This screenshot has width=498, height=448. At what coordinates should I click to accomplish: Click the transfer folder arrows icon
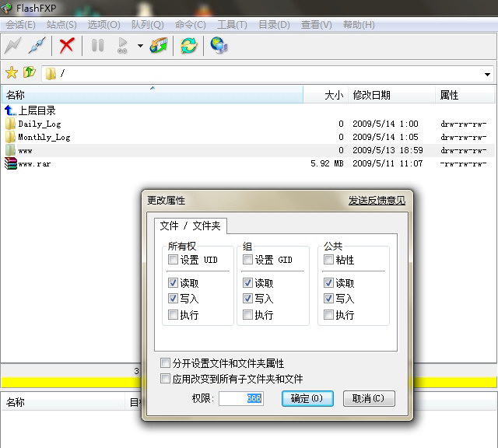point(159,45)
